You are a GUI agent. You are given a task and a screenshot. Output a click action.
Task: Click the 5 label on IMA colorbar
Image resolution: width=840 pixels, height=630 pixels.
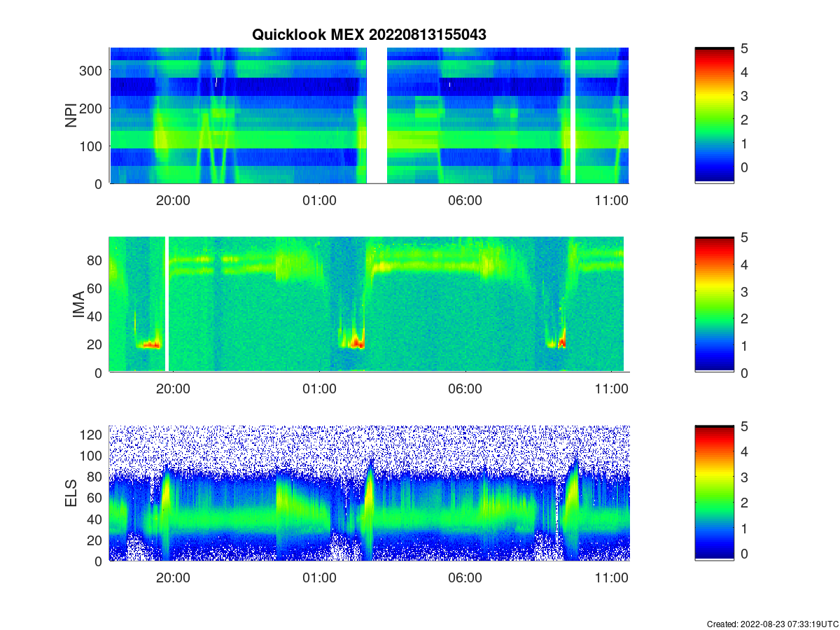tap(744, 237)
